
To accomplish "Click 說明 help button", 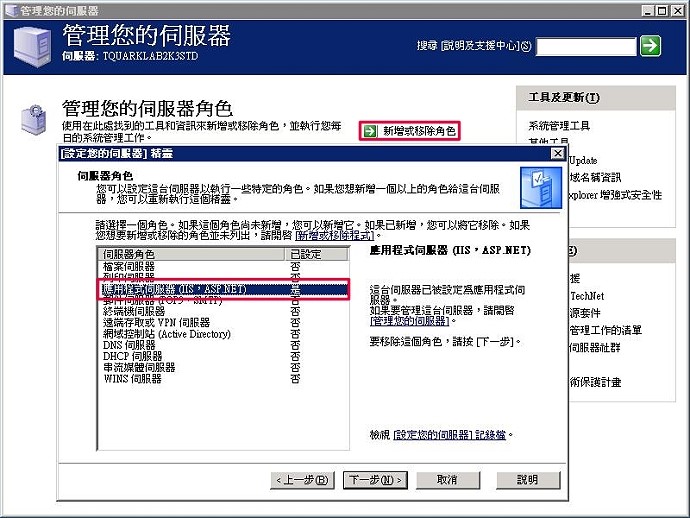I will click(x=528, y=480).
